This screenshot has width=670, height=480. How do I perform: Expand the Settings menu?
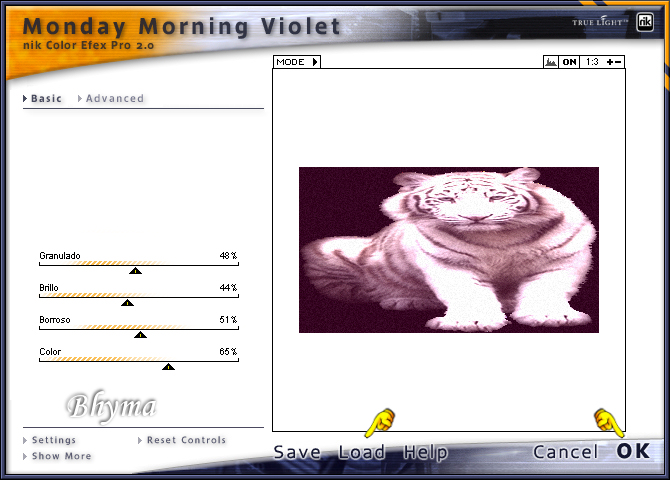click(x=50, y=440)
